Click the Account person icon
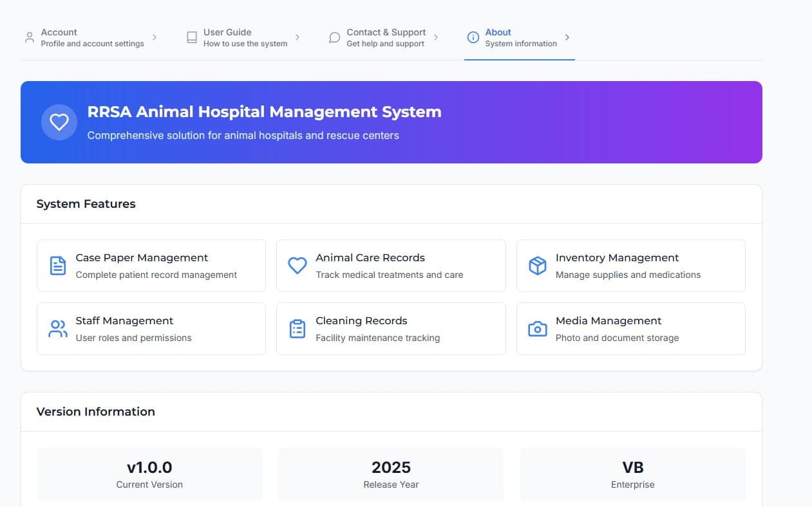 29,37
